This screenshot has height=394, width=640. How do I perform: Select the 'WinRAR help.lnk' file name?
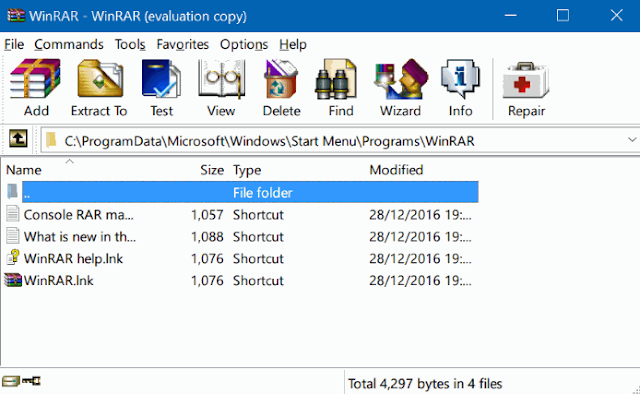pyautogui.click(x=73, y=258)
